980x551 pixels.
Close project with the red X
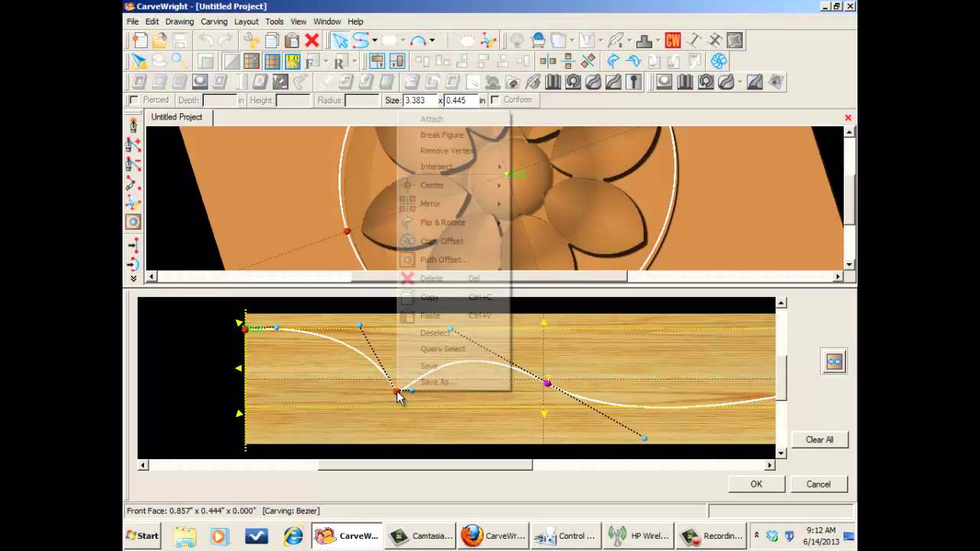(x=848, y=117)
